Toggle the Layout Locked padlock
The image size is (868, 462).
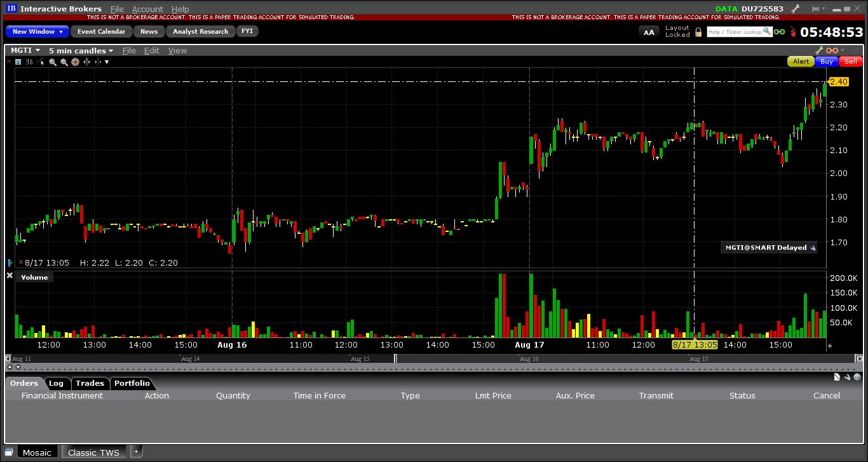[x=698, y=32]
